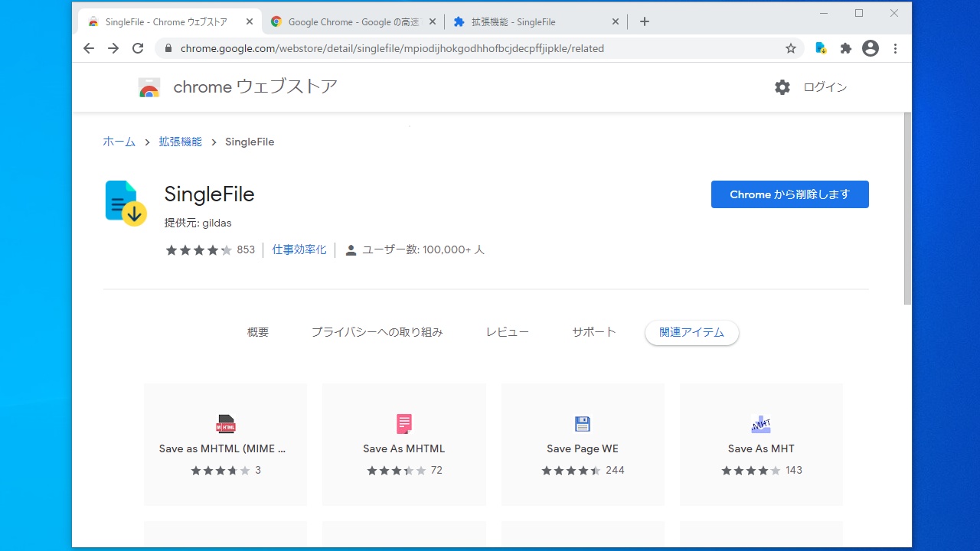Close the 拡張機能 - SingleFile tab

(x=616, y=22)
